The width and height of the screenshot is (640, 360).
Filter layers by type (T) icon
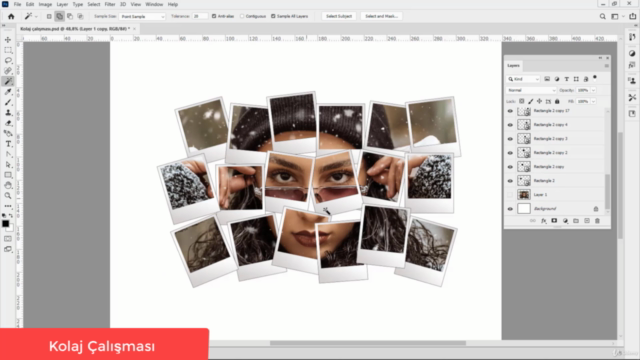567,79
